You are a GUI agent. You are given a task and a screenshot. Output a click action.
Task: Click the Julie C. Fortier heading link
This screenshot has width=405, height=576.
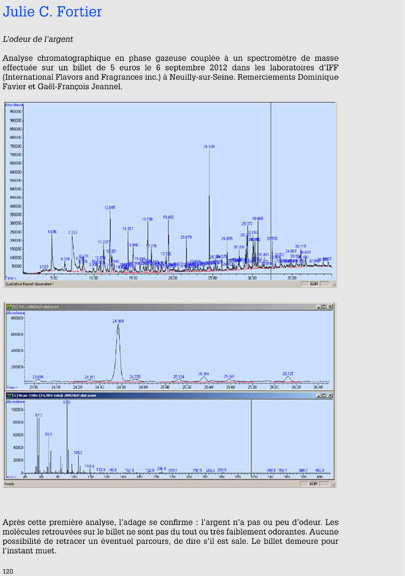pos(52,12)
